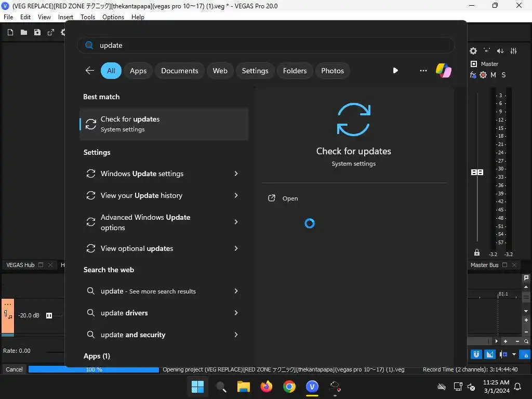Viewport: 532px width, 399px height.
Task: Click the Copilot colorful icon in search panel
Action: click(444, 71)
